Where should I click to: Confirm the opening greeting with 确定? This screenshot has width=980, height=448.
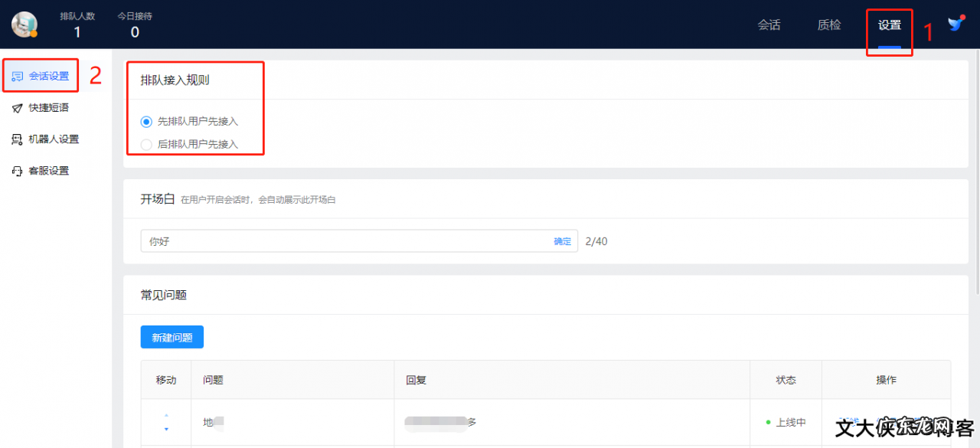(562, 241)
